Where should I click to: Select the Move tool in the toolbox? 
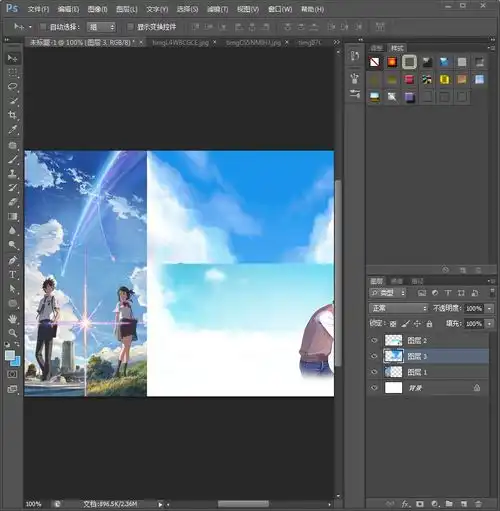[12, 58]
